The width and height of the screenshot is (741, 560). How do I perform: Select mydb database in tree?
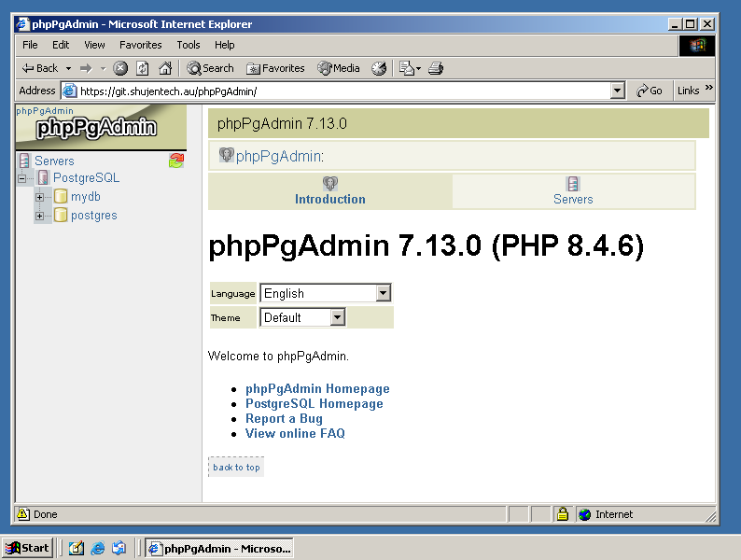click(86, 197)
